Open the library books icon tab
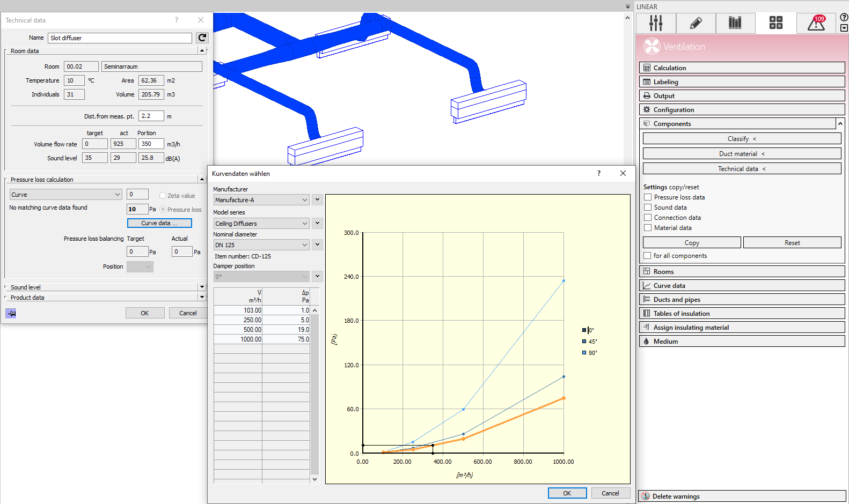 click(x=735, y=23)
